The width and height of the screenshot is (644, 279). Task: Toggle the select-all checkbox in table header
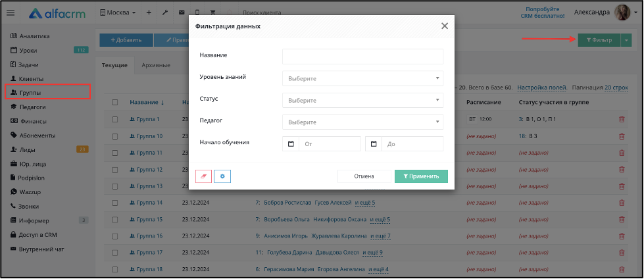tap(115, 102)
